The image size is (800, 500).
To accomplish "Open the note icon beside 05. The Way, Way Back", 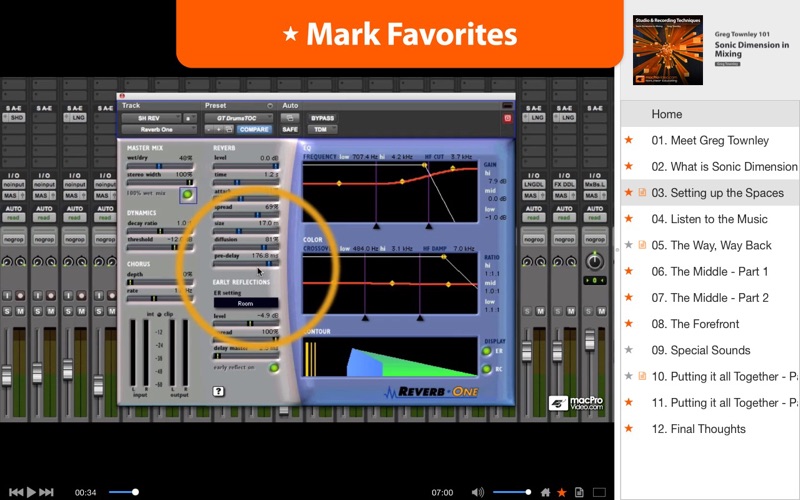I will coord(642,245).
